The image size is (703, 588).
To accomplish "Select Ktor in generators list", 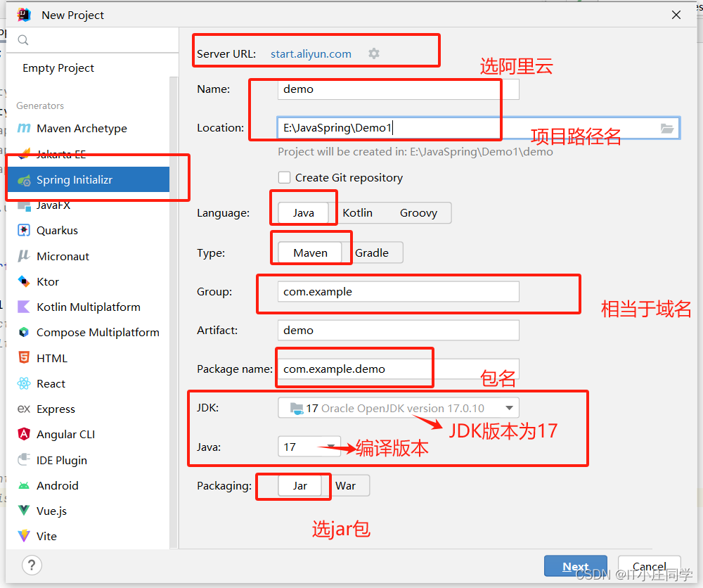I will (x=89, y=281).
